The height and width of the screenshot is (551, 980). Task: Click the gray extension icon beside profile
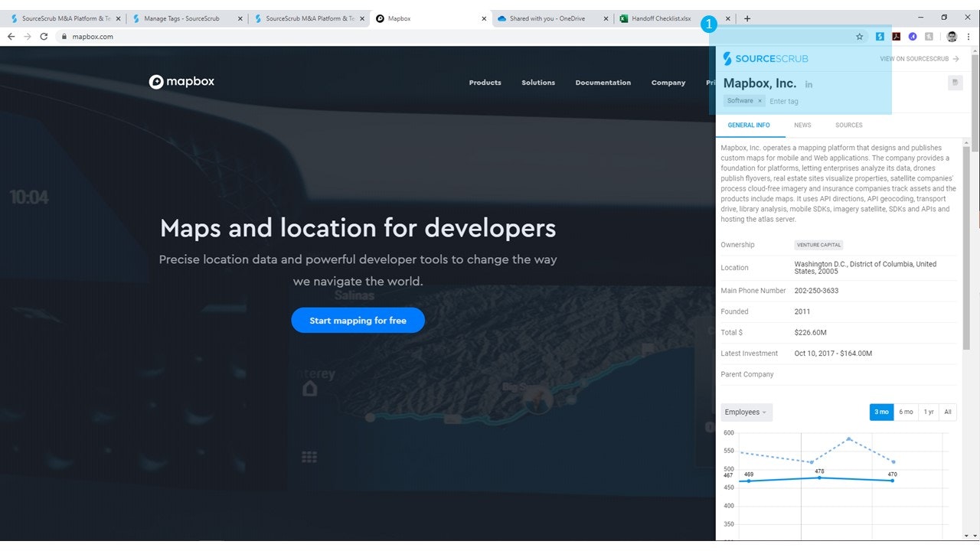929,36
